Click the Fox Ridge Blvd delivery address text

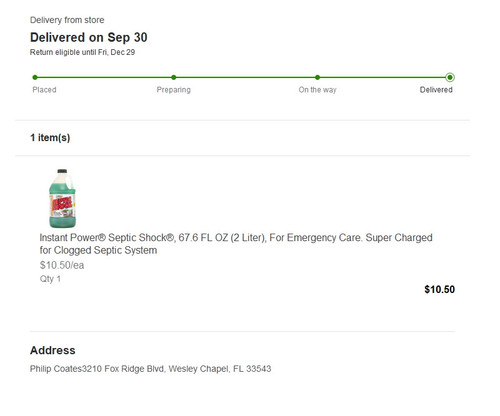click(150, 369)
